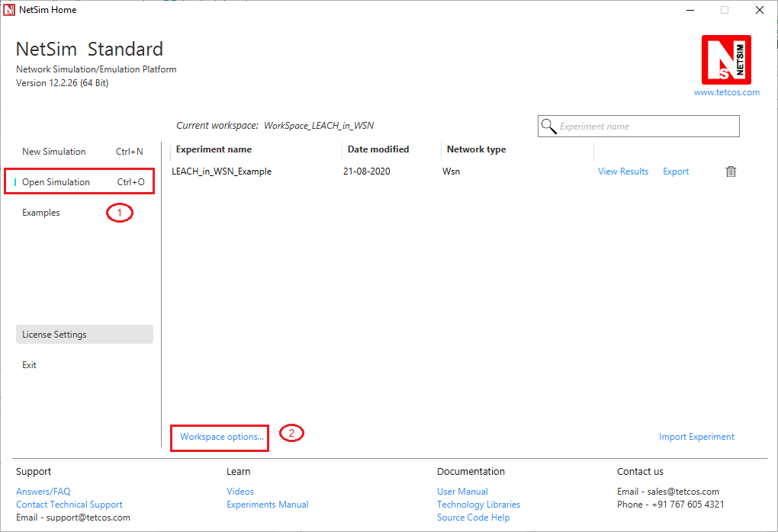This screenshot has height=532, width=778.
Task: Click the sales@tetcos.com email text
Action: click(x=683, y=492)
